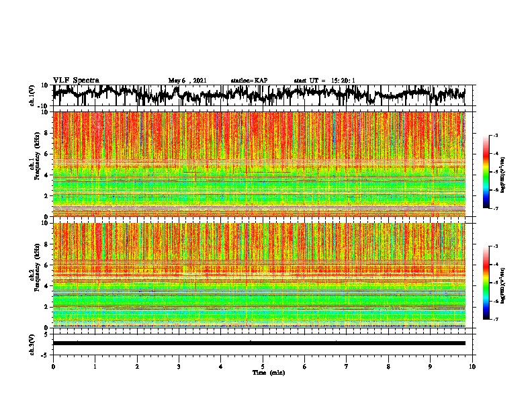
Task: Click the time-axis tick label "10"
Action: click(x=472, y=367)
